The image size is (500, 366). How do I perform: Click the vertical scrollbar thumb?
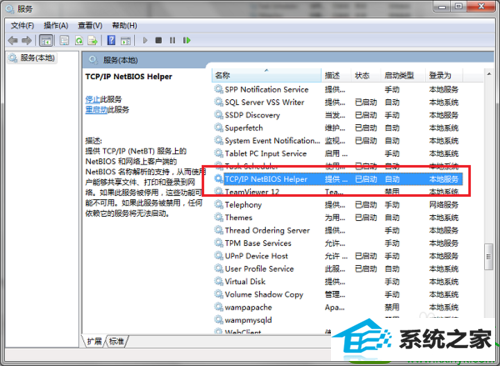click(x=489, y=256)
